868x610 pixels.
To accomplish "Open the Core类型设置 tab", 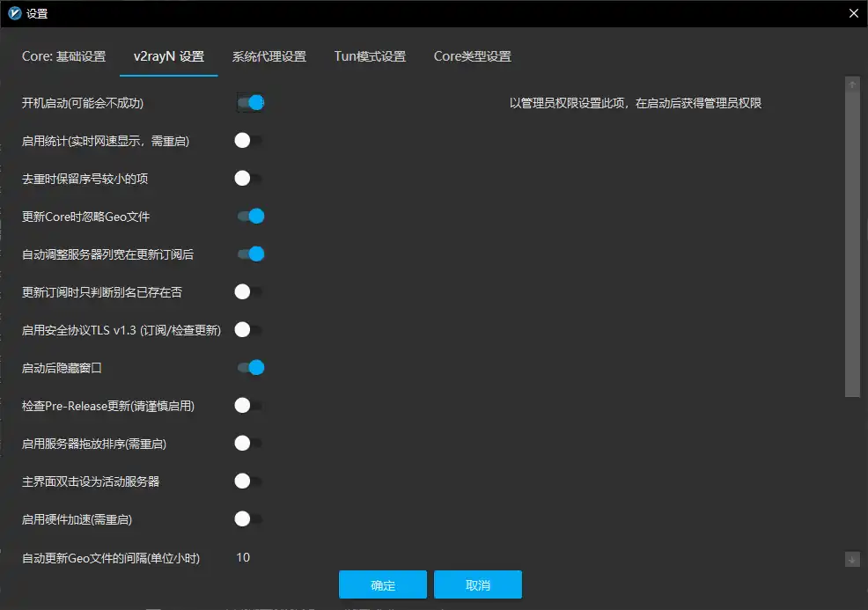I will tap(472, 56).
